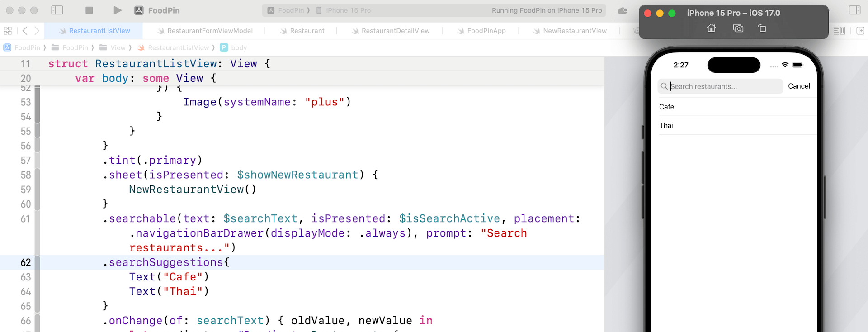868x332 pixels.
Task: Toggle the left navigator sidebar
Action: pos(57,10)
